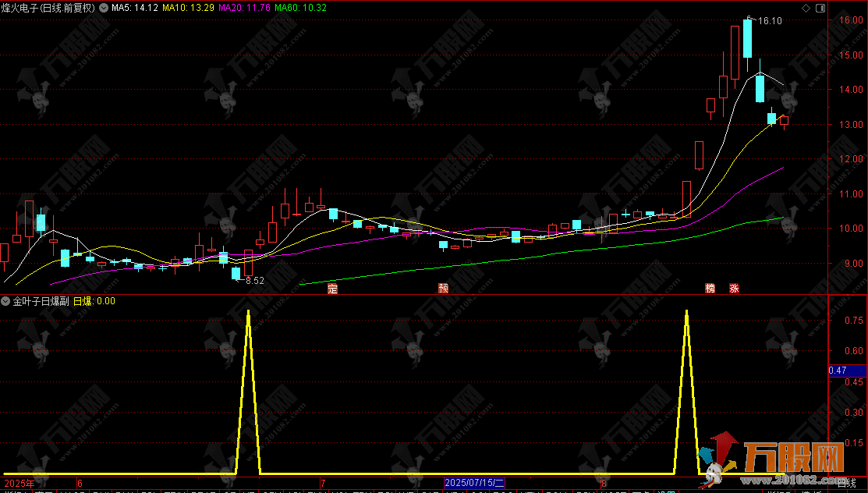This screenshot has height=493, width=868.
Task: Click the month 7 marker on time axis
Action: (324, 483)
